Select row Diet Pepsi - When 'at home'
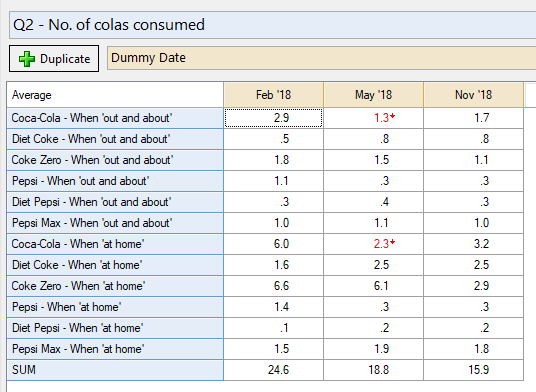Image resolution: width=536 pixels, height=392 pixels. 115,328
